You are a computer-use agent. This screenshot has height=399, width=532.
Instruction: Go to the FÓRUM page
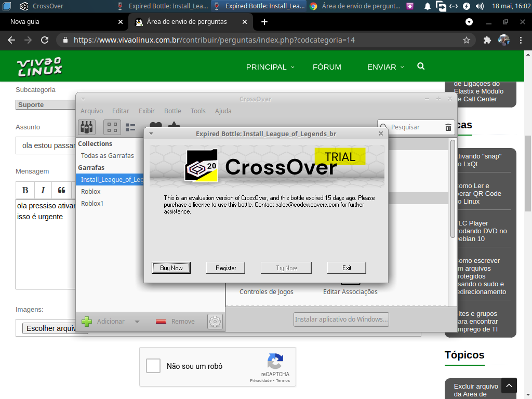tap(327, 67)
